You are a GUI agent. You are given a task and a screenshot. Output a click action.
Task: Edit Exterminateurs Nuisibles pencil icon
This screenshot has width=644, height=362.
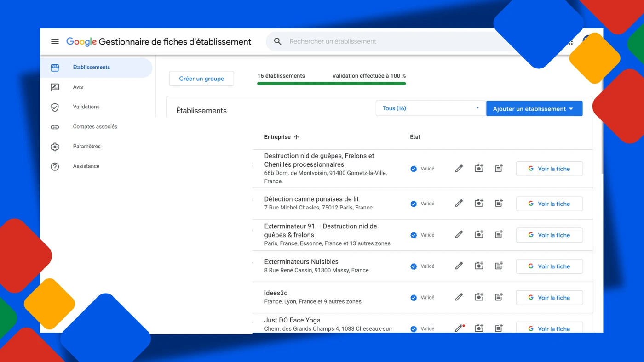pyautogui.click(x=459, y=266)
